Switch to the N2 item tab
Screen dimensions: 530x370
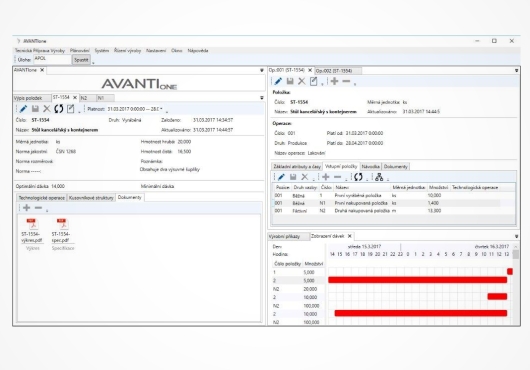(87, 98)
